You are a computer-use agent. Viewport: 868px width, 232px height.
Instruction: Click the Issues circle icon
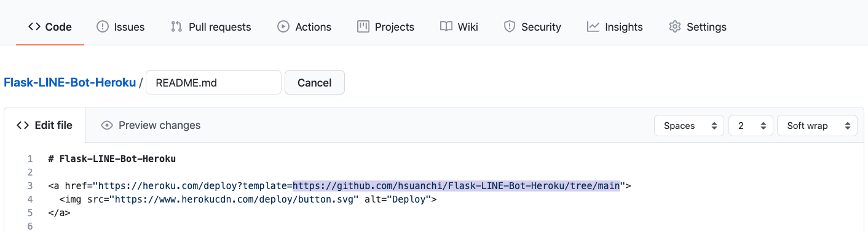coord(103,27)
